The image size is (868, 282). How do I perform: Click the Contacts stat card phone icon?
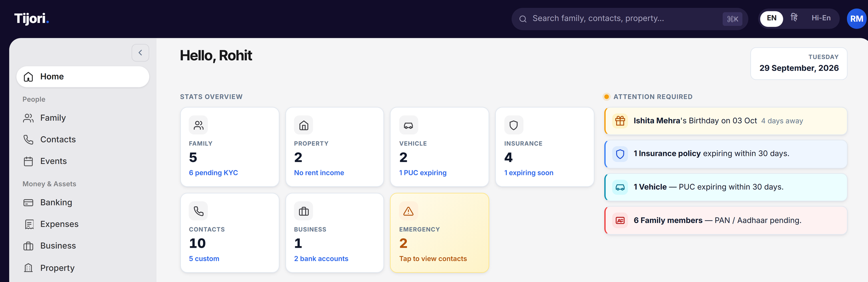click(198, 211)
